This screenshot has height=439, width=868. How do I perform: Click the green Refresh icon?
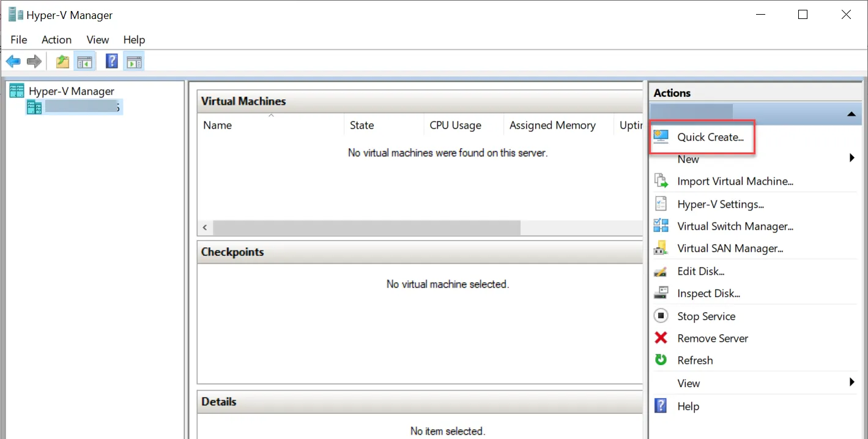(x=661, y=360)
